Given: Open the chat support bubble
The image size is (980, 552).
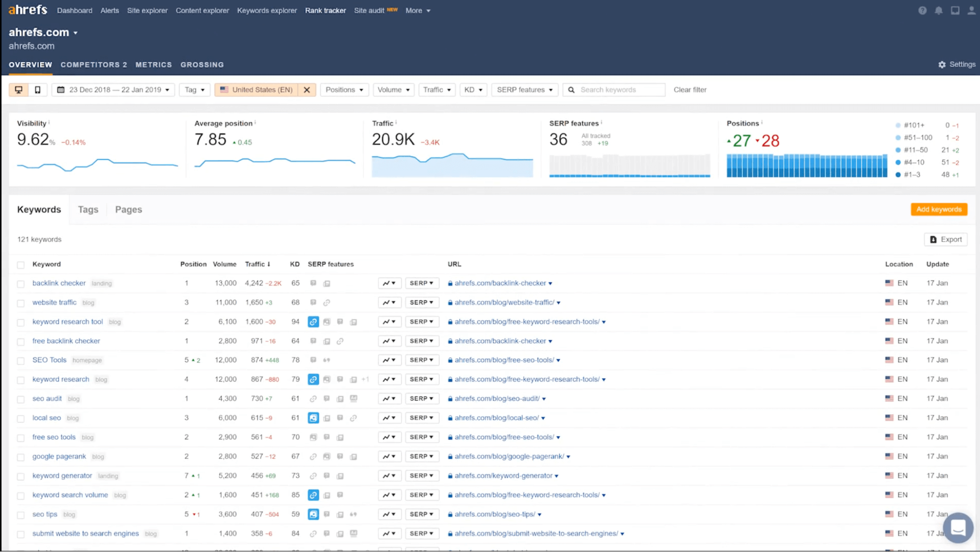Looking at the screenshot, I should coord(957,528).
